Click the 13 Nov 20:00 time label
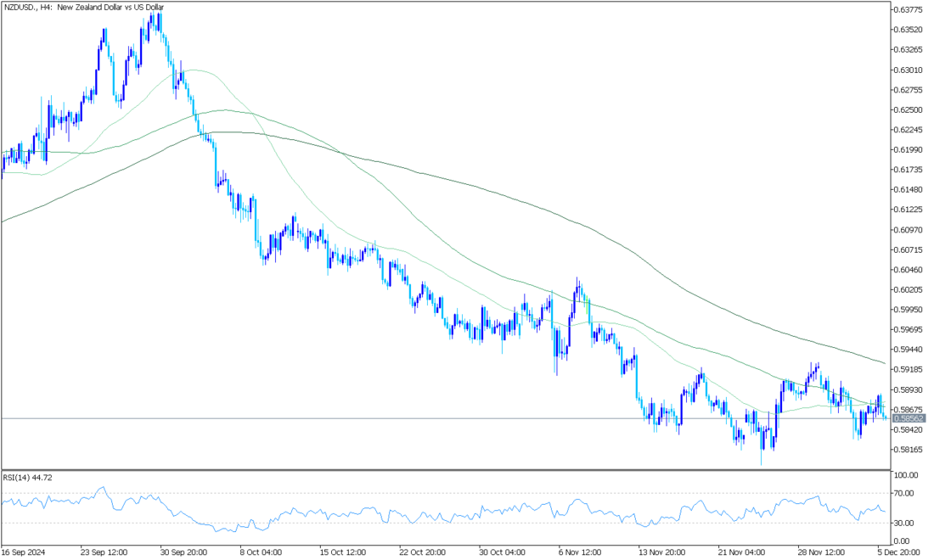Screen dimensions: 934x560 tap(663, 552)
